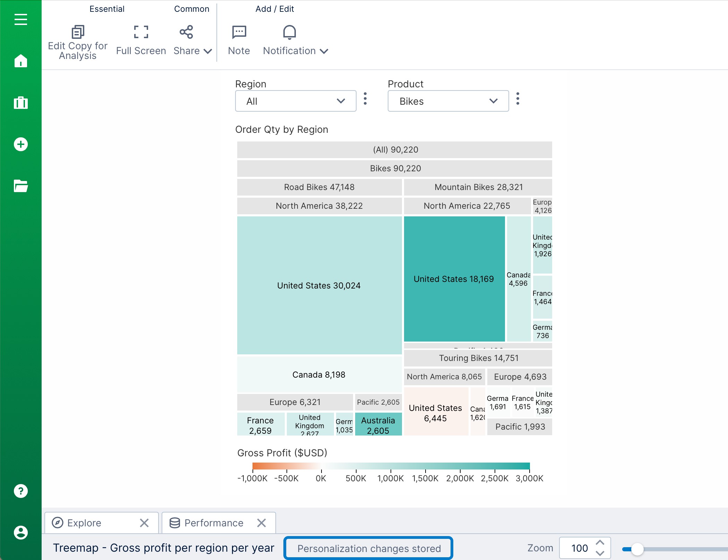Image resolution: width=728 pixels, height=560 pixels.
Task: Open the Region filter's three-dot menu
Action: click(365, 100)
